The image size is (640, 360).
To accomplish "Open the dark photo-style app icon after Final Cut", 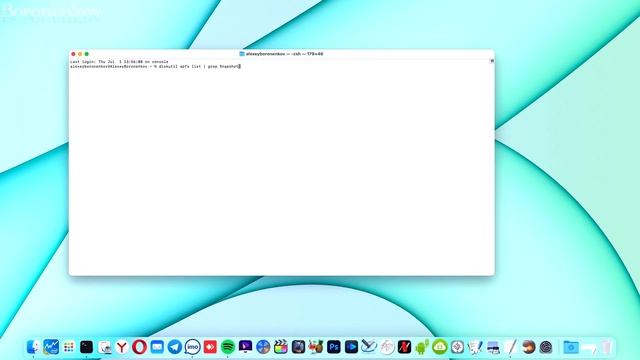I will tap(298, 347).
